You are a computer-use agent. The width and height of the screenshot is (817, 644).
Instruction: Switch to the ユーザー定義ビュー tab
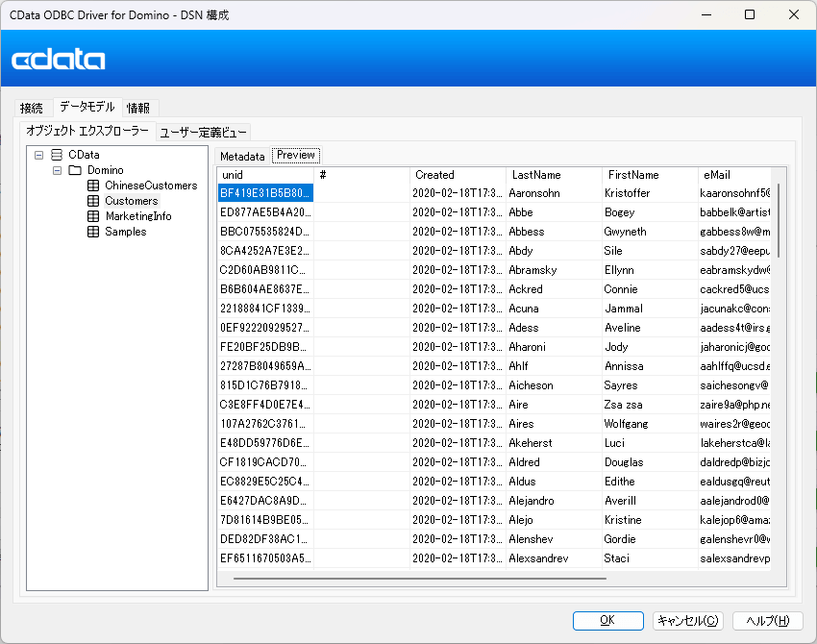203,133
